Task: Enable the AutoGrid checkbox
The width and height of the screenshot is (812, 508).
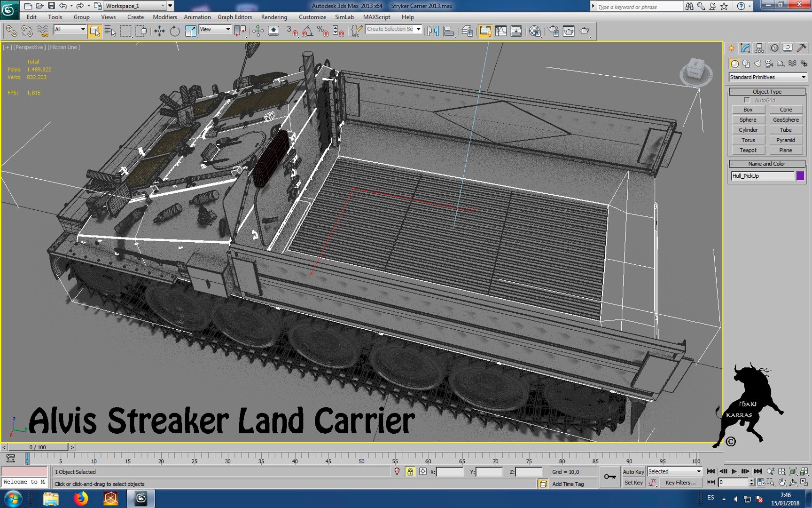Action: [x=747, y=100]
